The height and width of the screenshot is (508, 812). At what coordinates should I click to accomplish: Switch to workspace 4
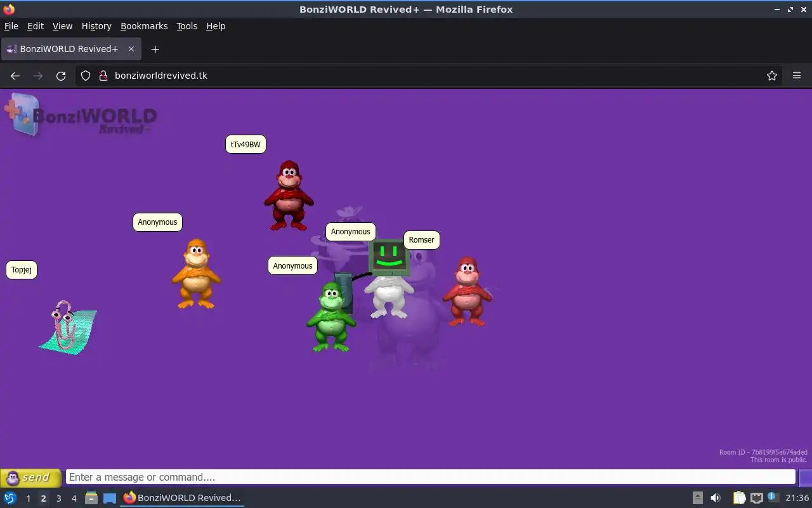(74, 498)
